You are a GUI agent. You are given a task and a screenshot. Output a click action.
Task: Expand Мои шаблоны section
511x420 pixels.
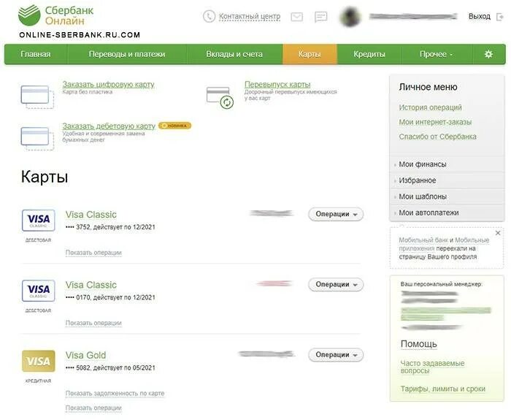(x=447, y=196)
